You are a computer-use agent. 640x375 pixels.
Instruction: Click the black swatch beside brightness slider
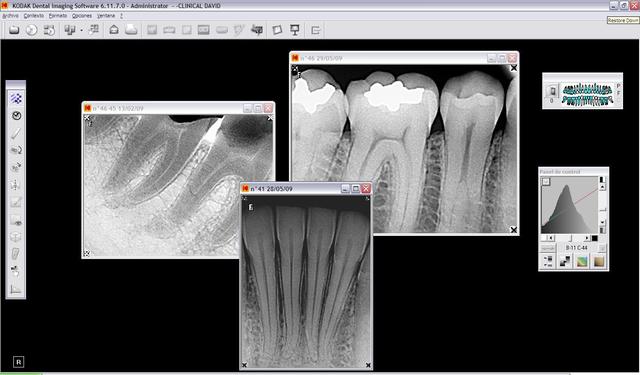[x=594, y=238]
